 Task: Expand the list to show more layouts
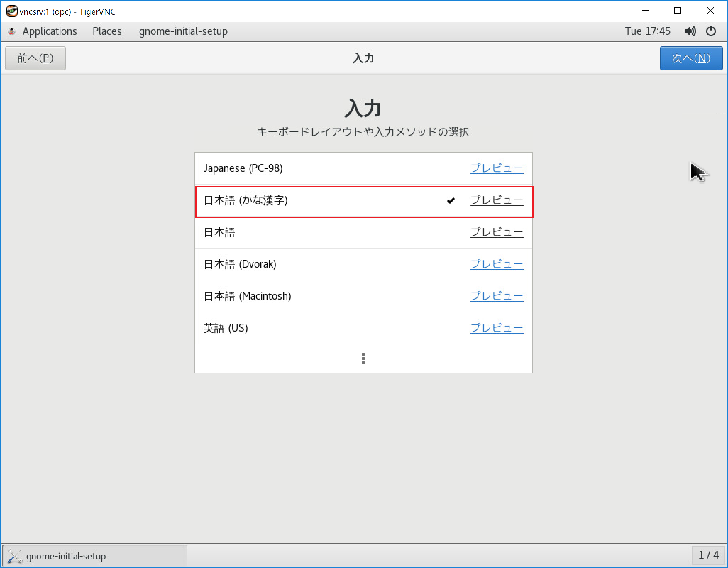coord(363,359)
